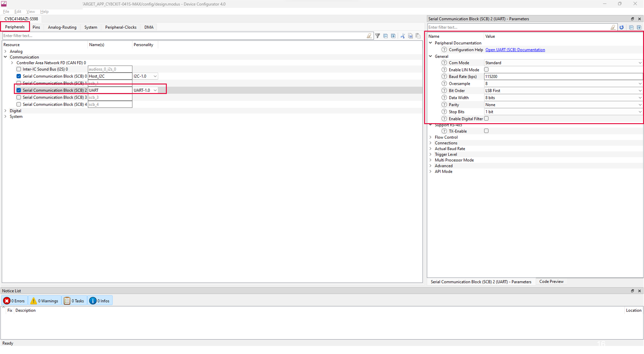Open help for Parity parameter

(444, 104)
